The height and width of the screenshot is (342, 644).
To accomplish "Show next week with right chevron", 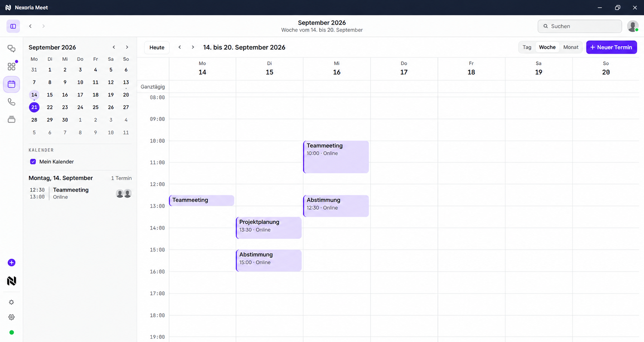I will (193, 47).
